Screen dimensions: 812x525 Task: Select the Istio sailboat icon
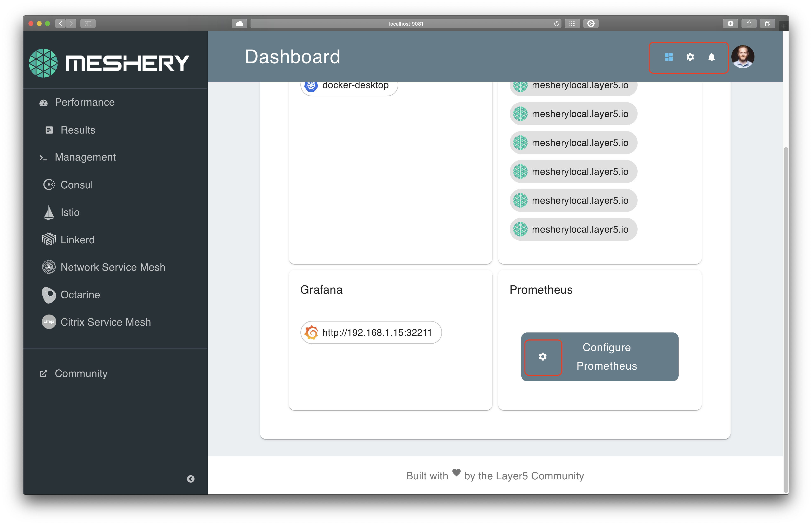(49, 212)
